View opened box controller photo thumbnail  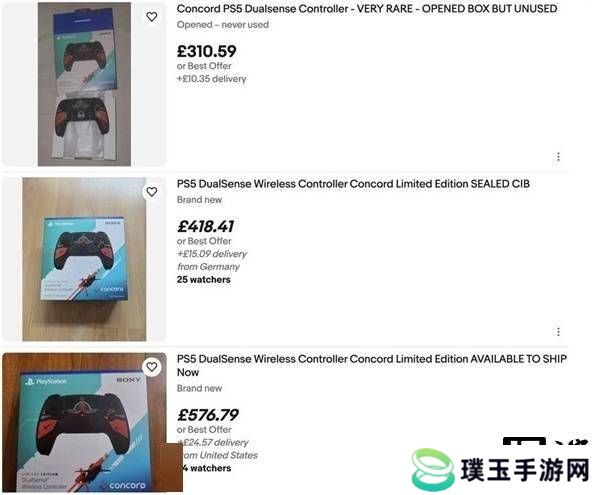[84, 84]
